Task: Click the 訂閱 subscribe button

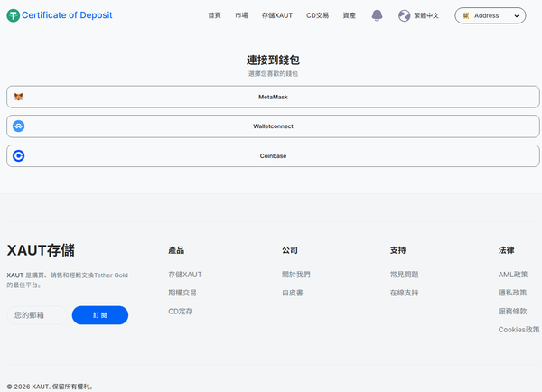Action: click(100, 315)
